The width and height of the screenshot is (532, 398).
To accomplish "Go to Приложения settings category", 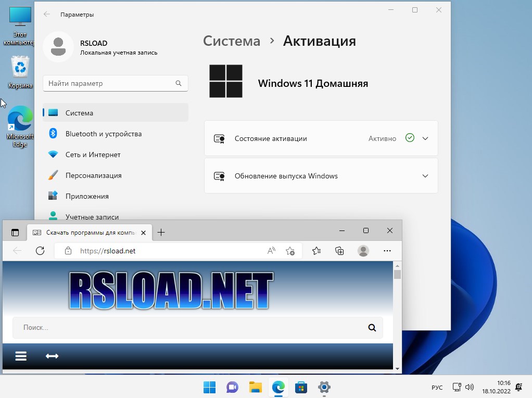I will 116,196.
